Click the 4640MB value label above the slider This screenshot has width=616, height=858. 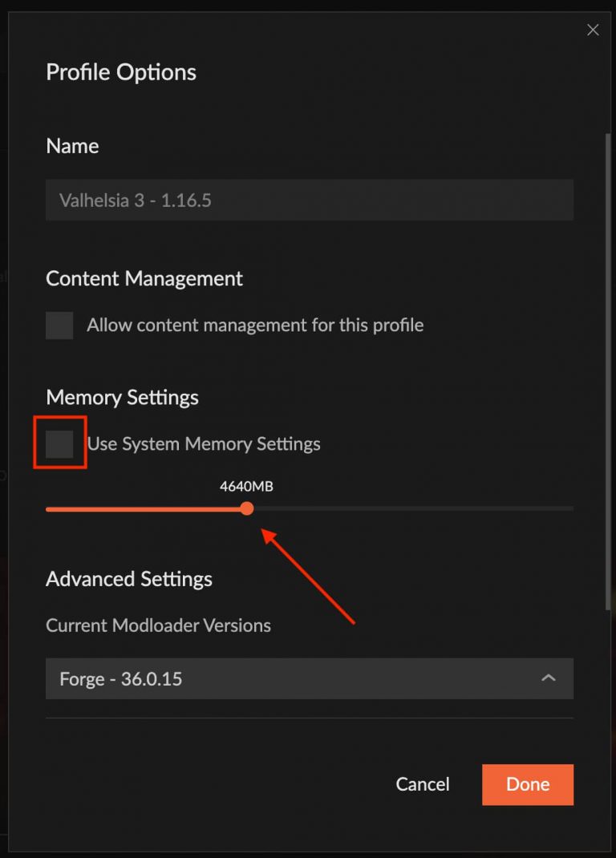(246, 487)
